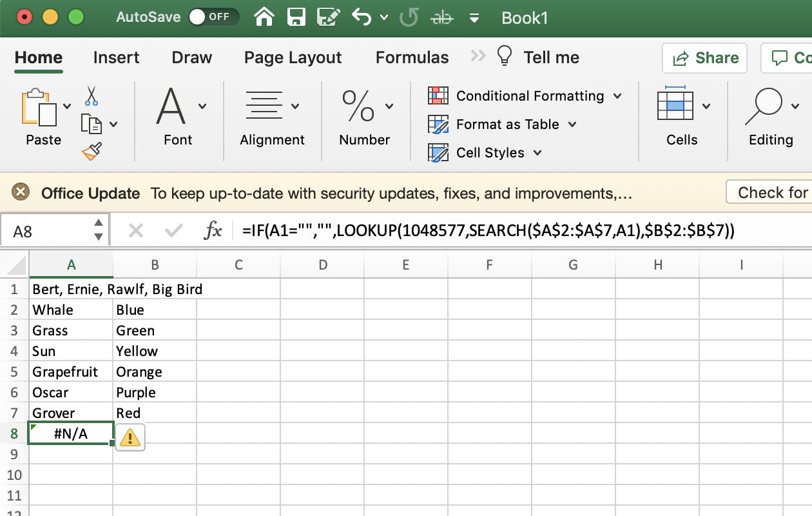
Task: Open the Number group menu
Action: click(x=365, y=117)
